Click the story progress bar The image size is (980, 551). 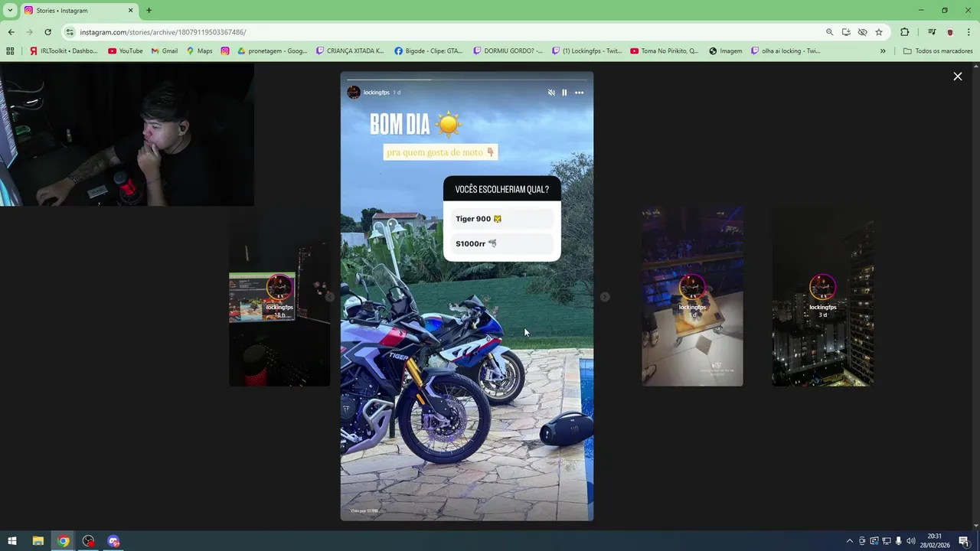click(467, 80)
